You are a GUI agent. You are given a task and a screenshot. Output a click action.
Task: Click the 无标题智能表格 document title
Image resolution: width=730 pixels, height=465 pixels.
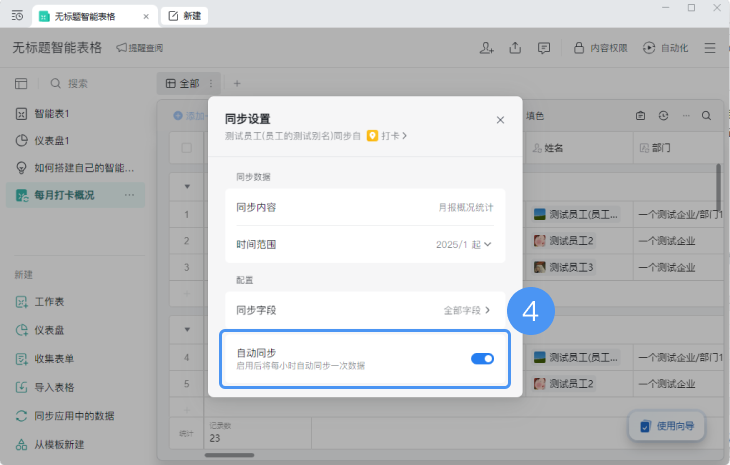[x=57, y=48]
